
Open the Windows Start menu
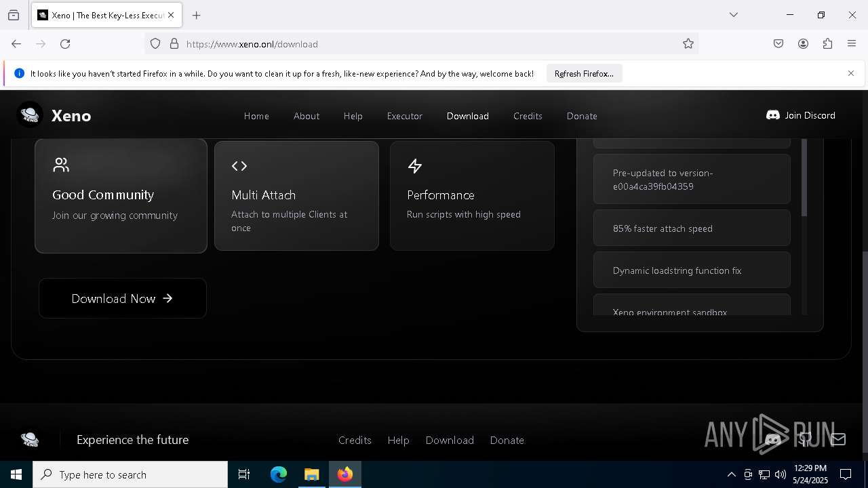(16, 474)
